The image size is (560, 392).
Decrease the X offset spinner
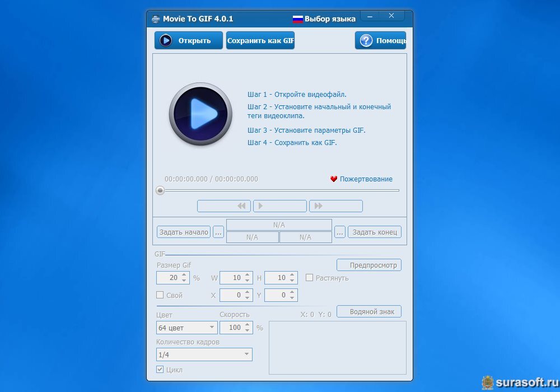click(247, 298)
